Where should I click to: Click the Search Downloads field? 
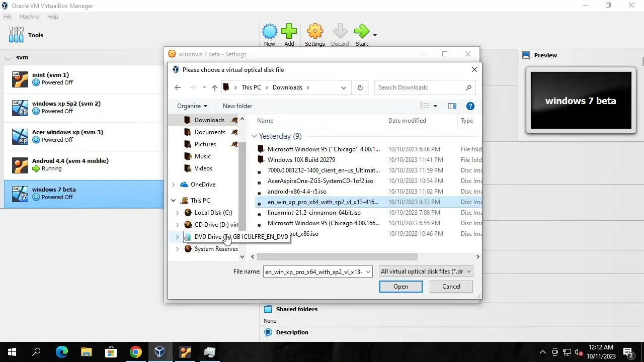pos(425,87)
